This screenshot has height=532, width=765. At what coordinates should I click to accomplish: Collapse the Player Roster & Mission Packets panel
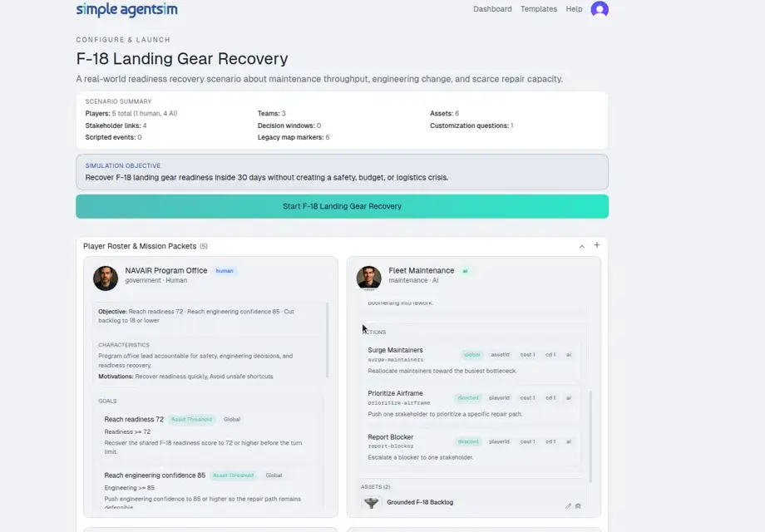(582, 246)
